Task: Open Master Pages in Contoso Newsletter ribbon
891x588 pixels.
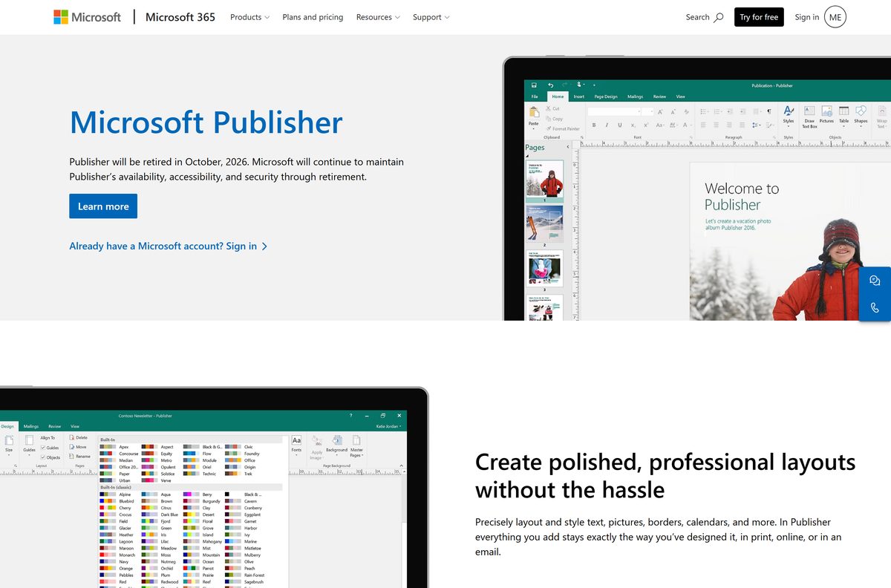Action: point(356,446)
